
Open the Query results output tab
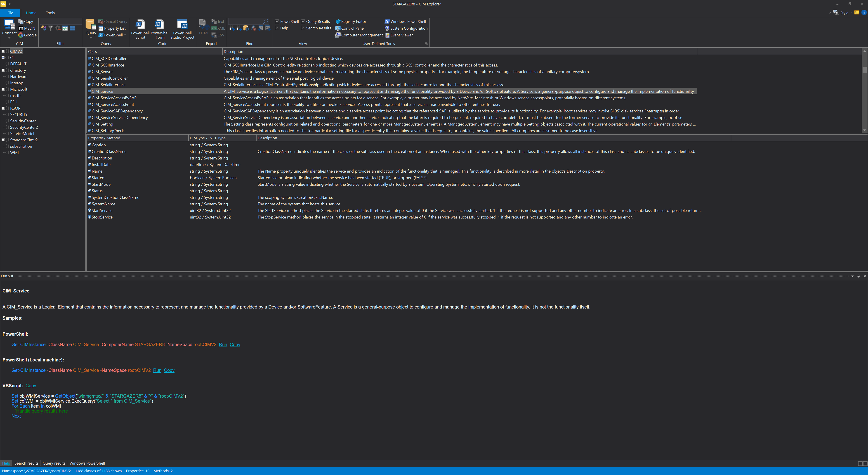(54, 463)
